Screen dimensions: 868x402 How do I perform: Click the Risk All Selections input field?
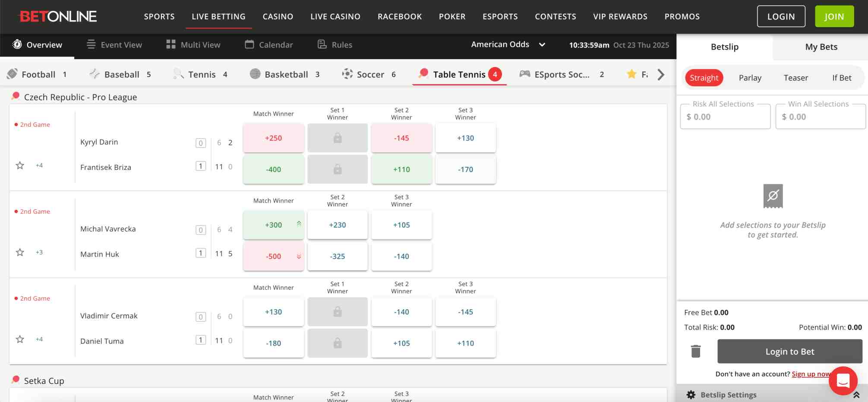[725, 116]
